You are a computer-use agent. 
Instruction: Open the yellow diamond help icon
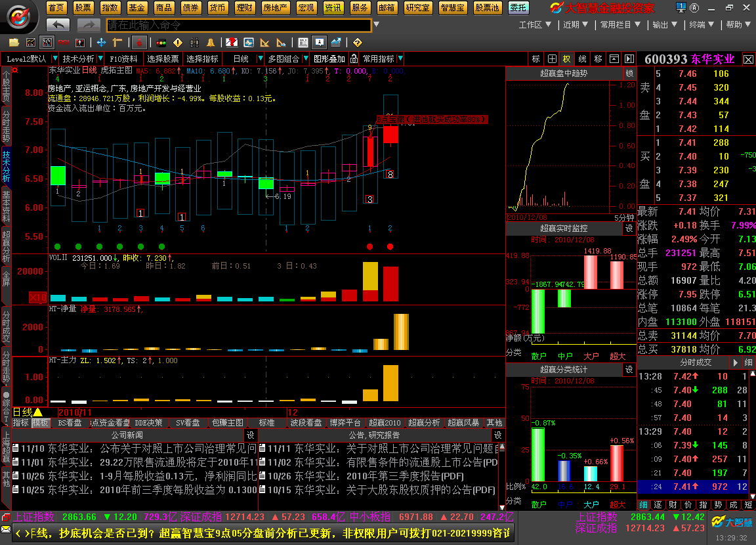(x=357, y=43)
